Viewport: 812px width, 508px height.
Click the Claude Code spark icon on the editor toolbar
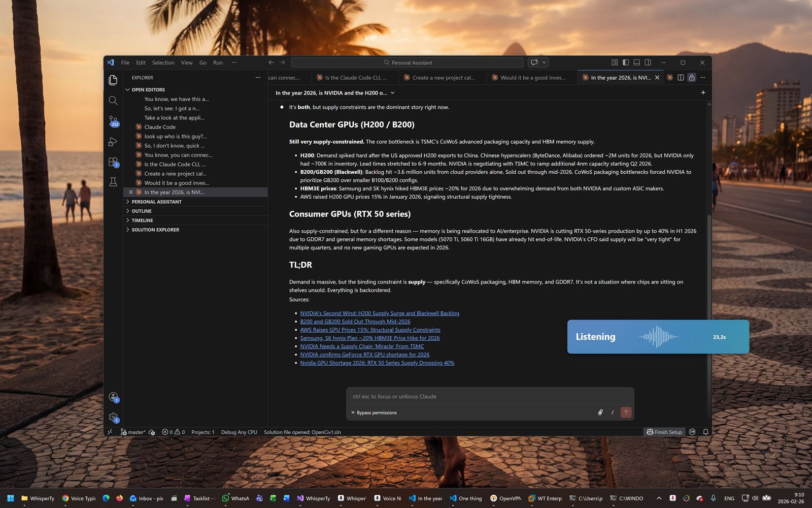[669, 77]
